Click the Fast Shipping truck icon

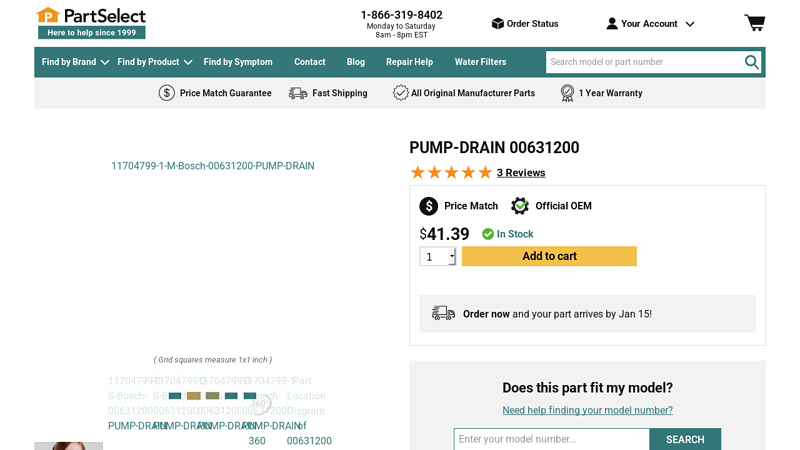click(x=298, y=93)
